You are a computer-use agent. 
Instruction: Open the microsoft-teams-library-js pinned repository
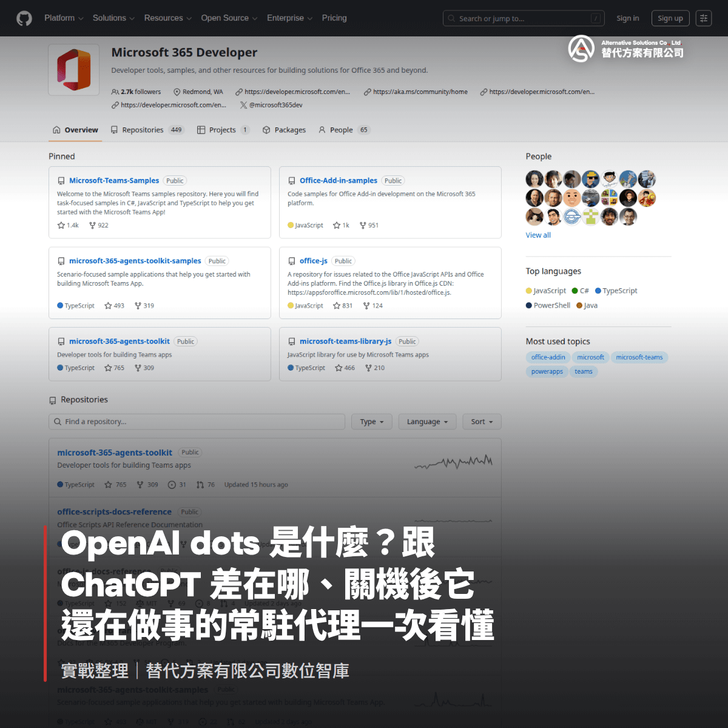pos(345,342)
